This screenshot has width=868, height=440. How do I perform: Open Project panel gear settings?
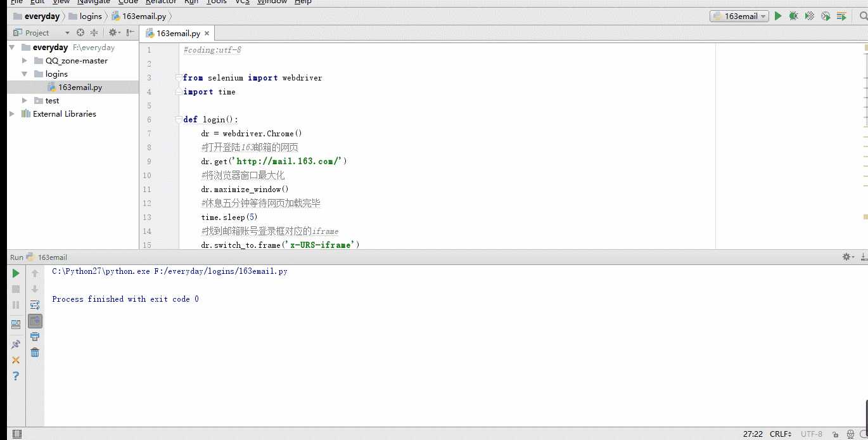[113, 32]
